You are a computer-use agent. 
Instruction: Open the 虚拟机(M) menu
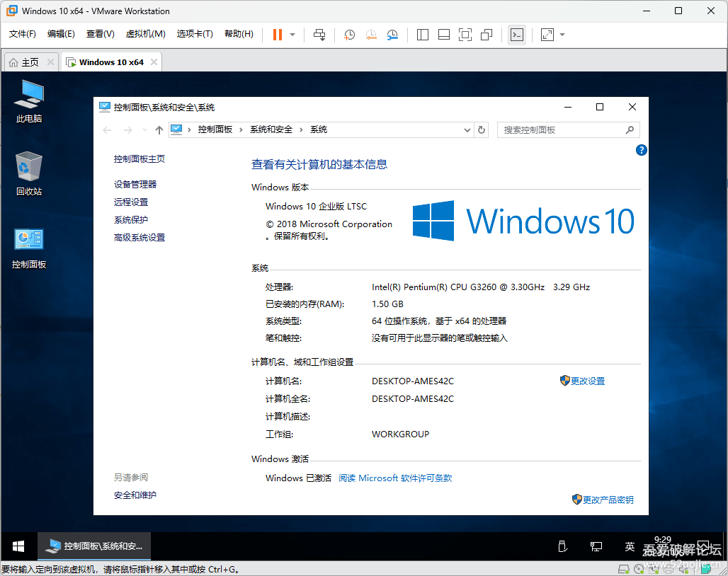coord(145,33)
